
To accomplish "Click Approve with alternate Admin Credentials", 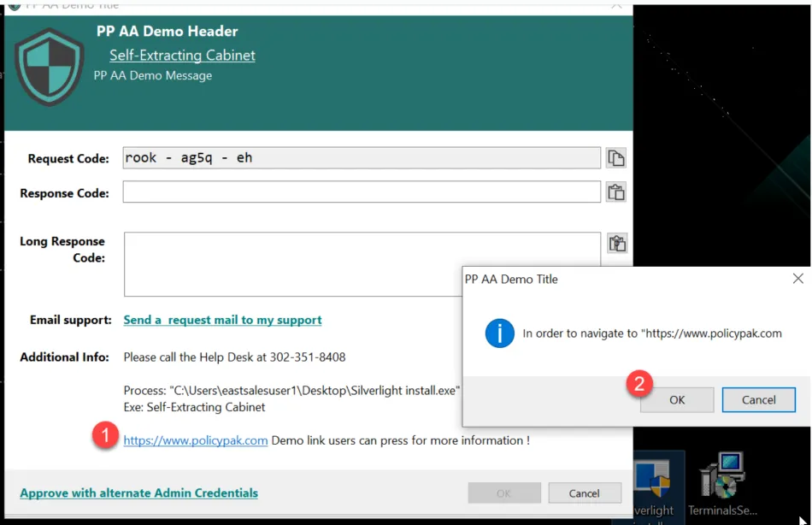I will click(138, 493).
